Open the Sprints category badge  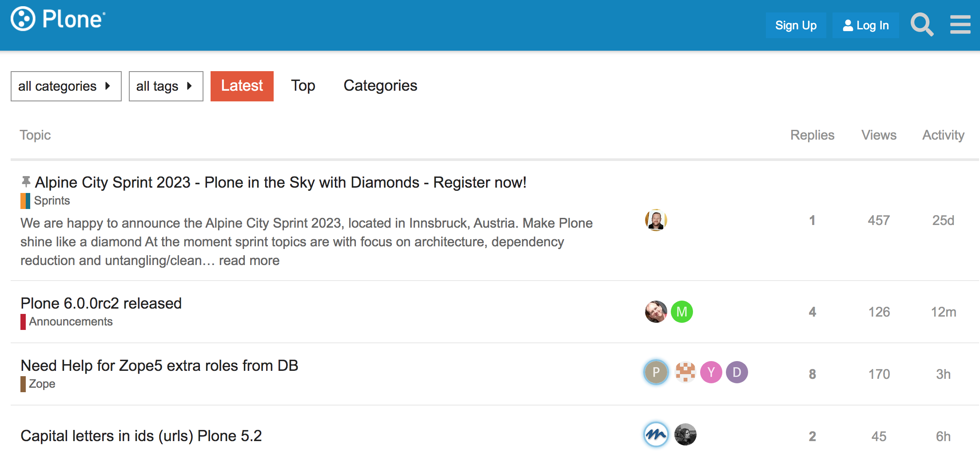tap(45, 201)
